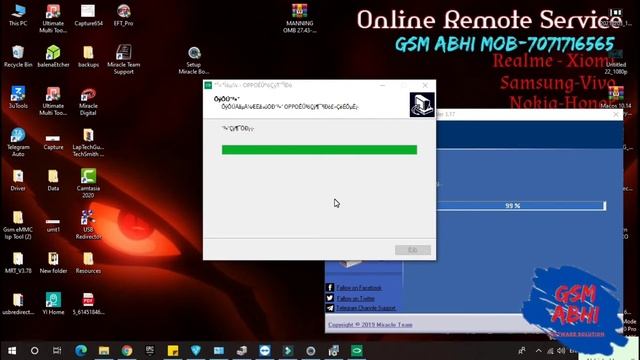Close the Miracle installer window behind
The image size is (640, 360).
click(x=616, y=115)
